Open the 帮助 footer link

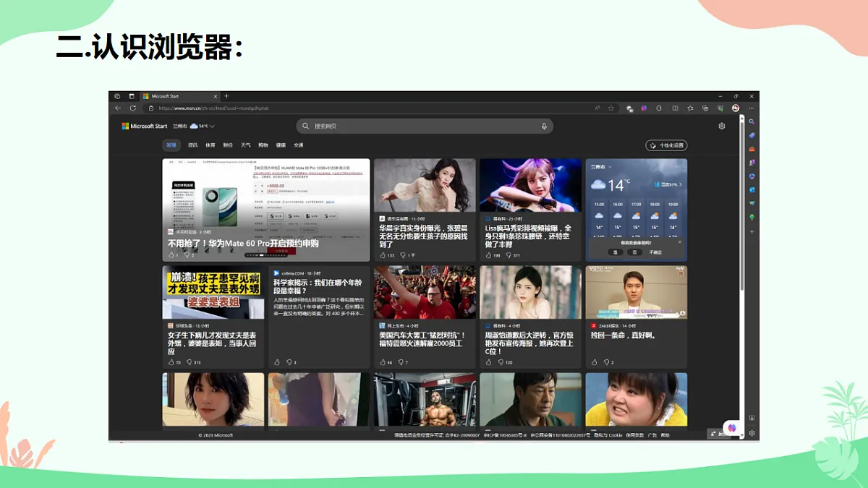tap(665, 435)
